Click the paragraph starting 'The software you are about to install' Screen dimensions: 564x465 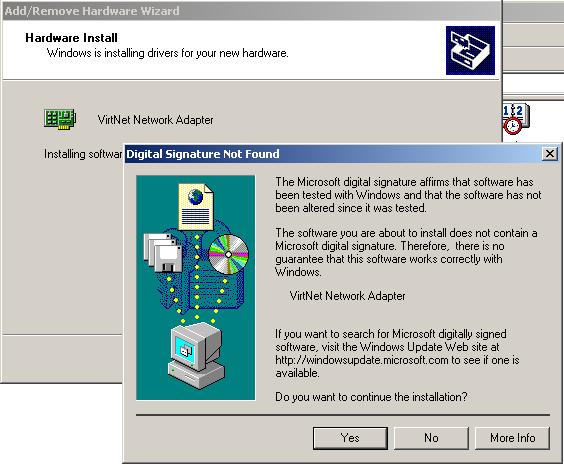pos(406,252)
